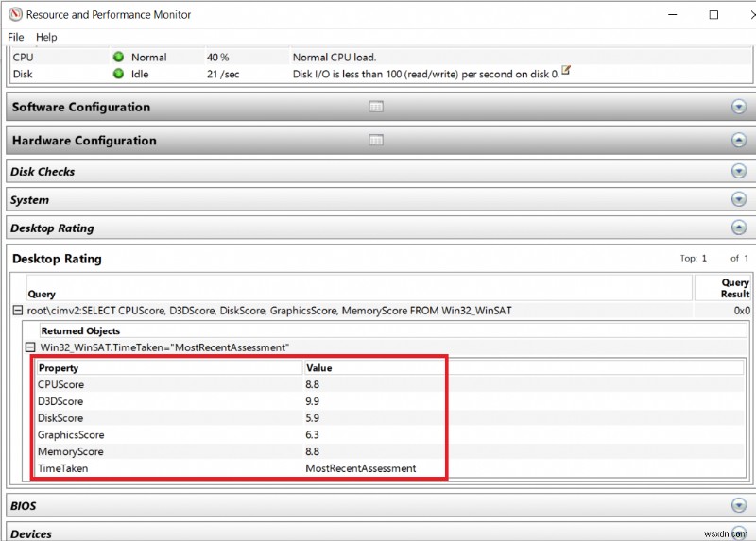
Task: Click the Idle status text in Disk row
Action: [140, 75]
